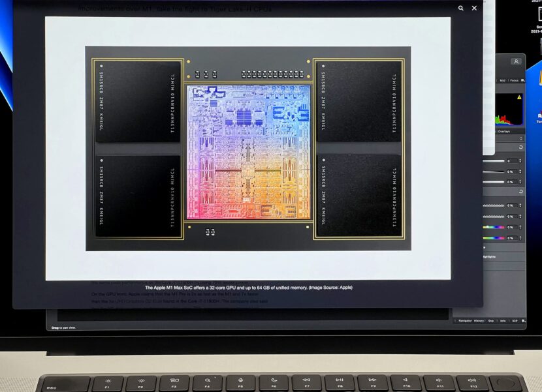Click the profile icon at the top of the right panel

click(517, 60)
